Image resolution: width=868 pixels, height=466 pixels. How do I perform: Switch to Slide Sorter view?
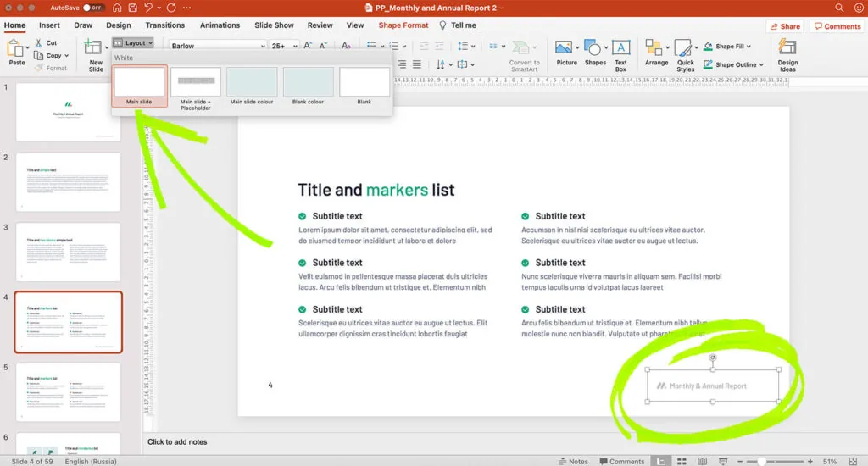(682, 461)
